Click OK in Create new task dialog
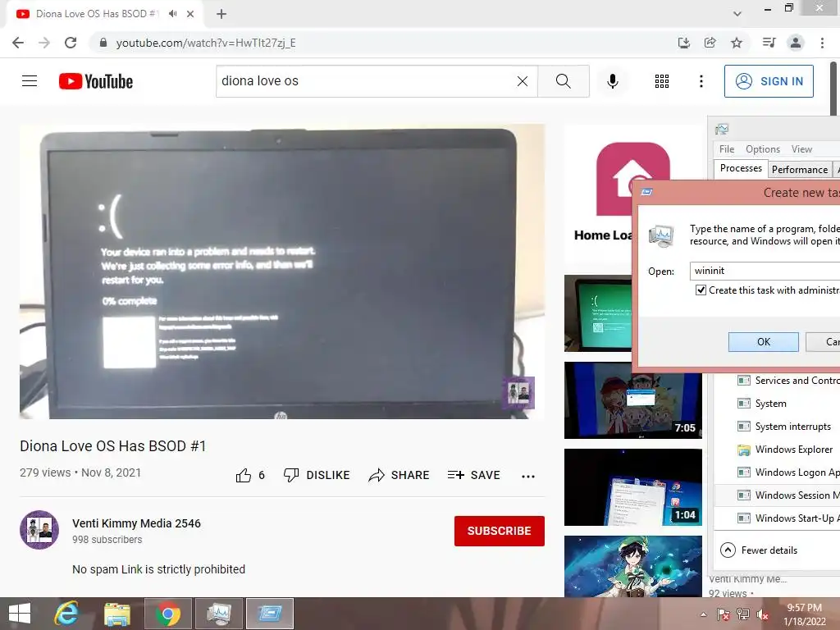Viewport: 840px width, 630px height. coord(764,342)
